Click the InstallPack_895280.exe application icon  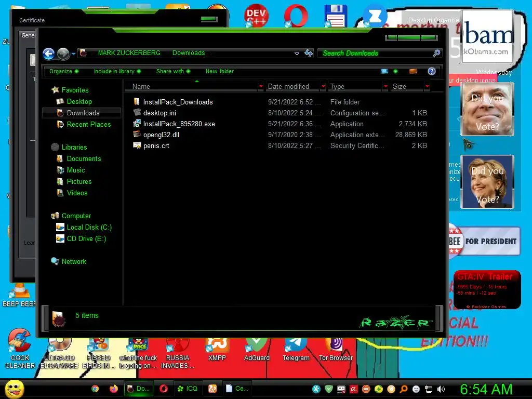(x=137, y=124)
